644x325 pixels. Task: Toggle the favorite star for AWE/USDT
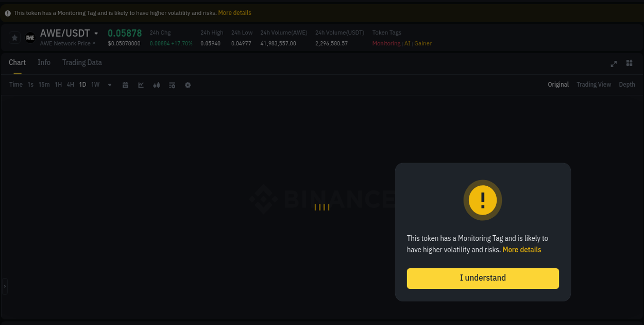(14, 37)
